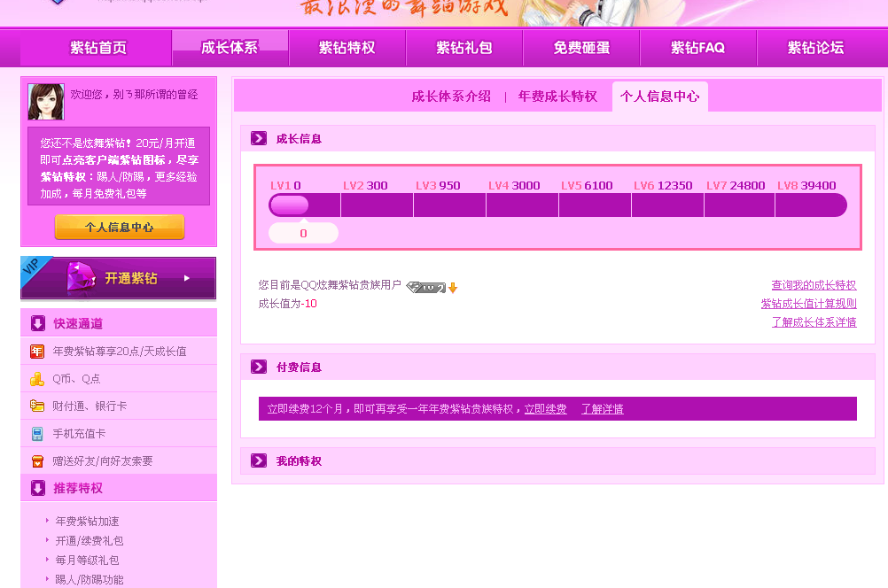This screenshot has width=888, height=588.
Task: Expand the 成长信息 section arrow
Action: coord(259,139)
